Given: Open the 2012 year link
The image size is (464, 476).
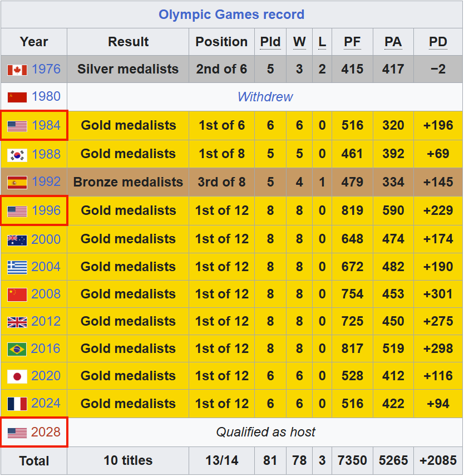Looking at the screenshot, I should coord(46,321).
